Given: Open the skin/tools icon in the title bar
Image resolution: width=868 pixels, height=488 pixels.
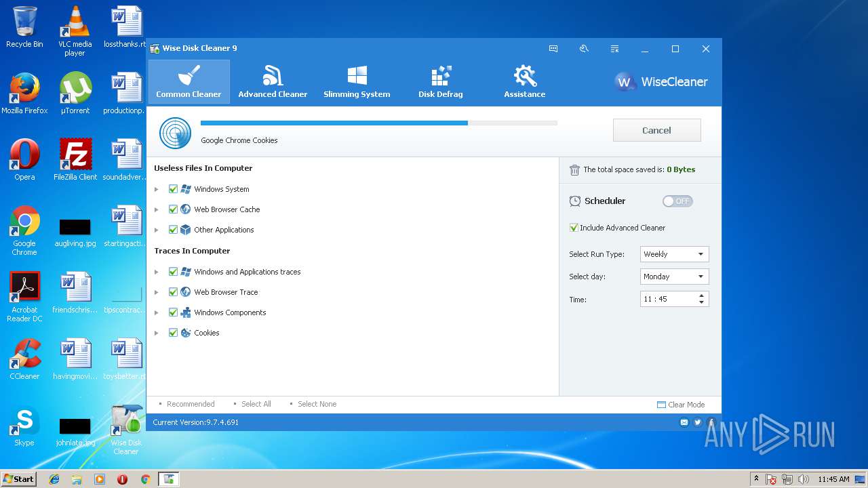Looking at the screenshot, I should pos(584,49).
